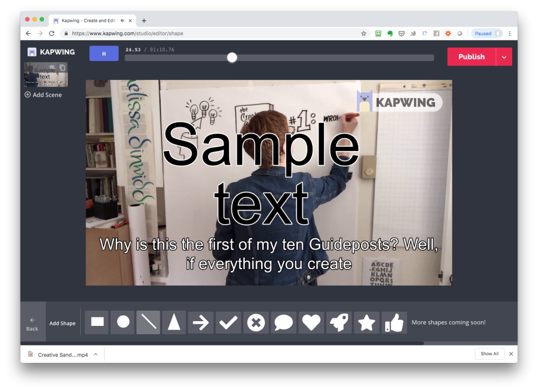
Task: Add the speech bubble shape
Action: coord(284,322)
